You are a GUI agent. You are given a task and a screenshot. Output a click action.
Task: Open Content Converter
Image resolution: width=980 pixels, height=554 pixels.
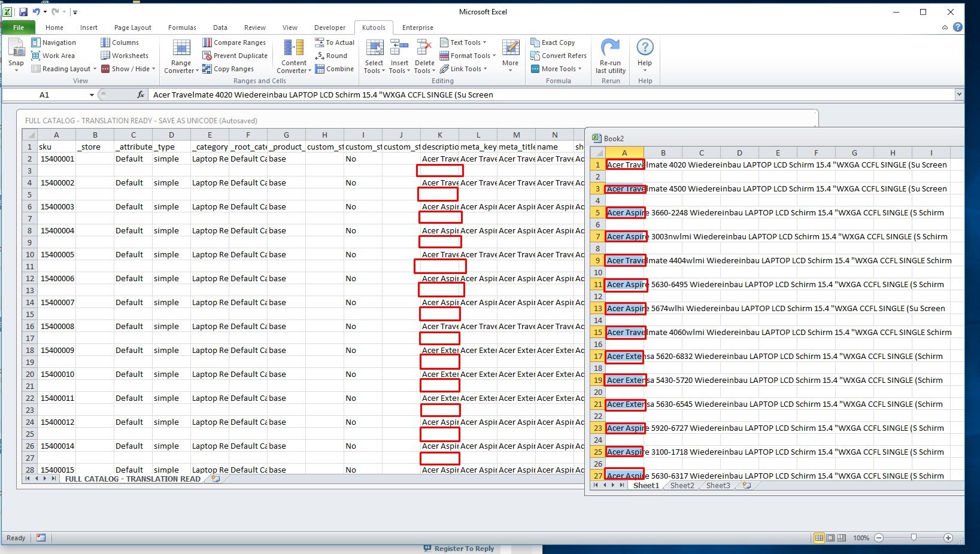[293, 56]
